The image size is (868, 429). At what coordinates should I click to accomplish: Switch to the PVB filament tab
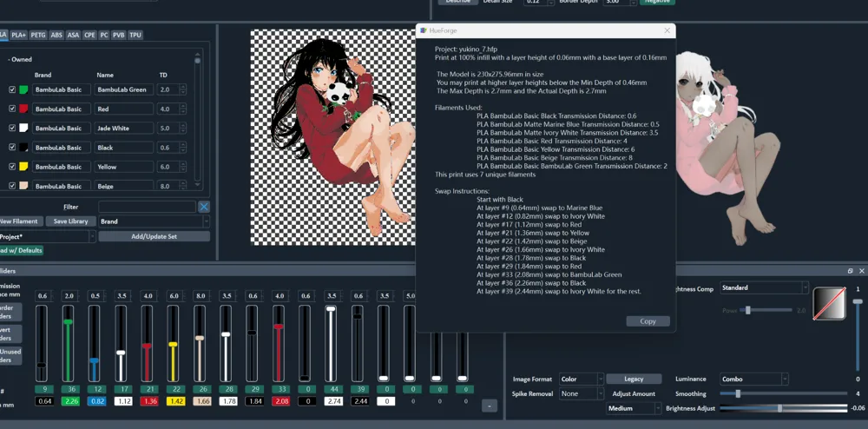click(118, 35)
